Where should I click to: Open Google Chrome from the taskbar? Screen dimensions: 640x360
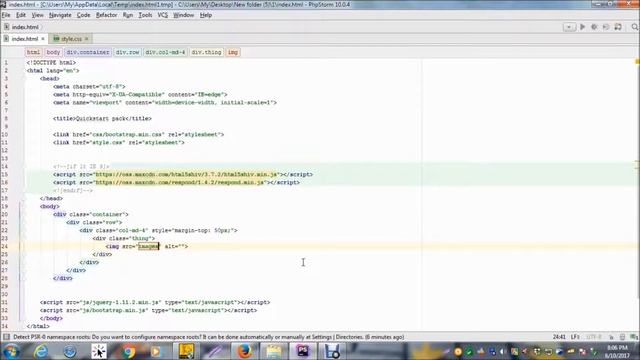[x=128, y=351]
